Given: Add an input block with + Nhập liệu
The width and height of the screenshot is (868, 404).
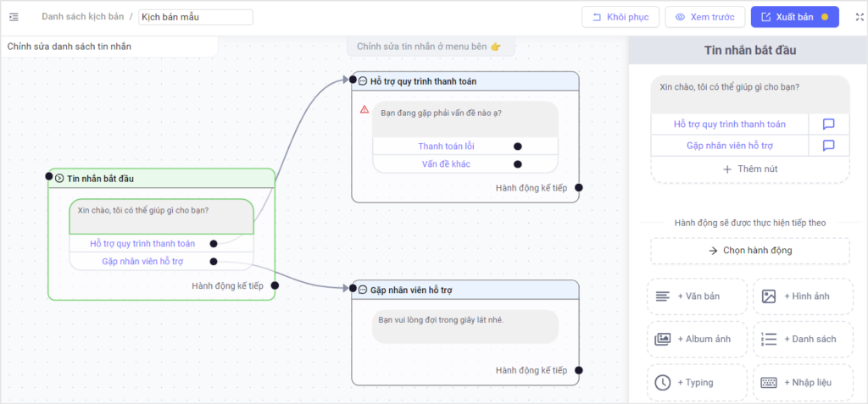Looking at the screenshot, I should click(803, 383).
